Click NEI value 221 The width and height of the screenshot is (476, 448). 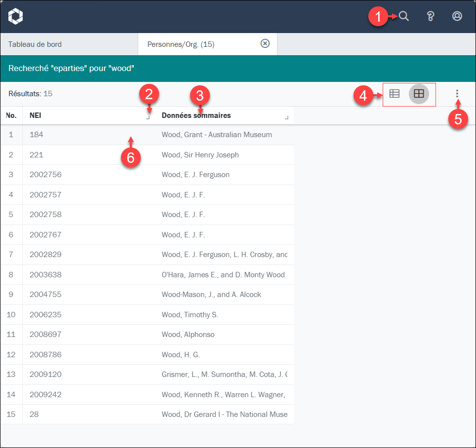point(37,155)
